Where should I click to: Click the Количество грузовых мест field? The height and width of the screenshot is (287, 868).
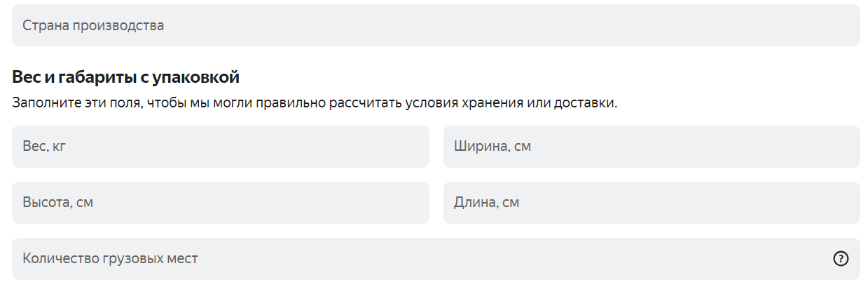(x=420, y=259)
